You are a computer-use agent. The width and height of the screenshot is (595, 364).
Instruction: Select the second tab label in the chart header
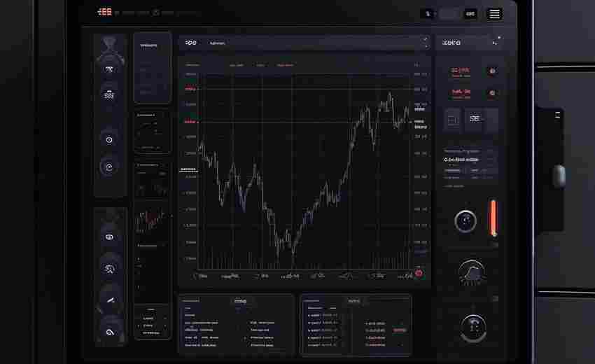point(218,43)
